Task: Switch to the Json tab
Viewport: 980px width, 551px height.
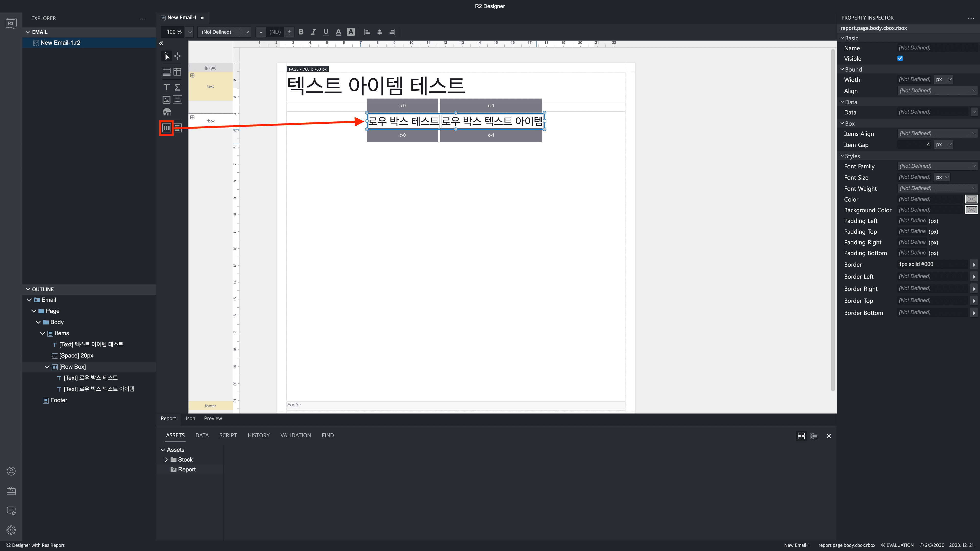Action: coord(190,418)
